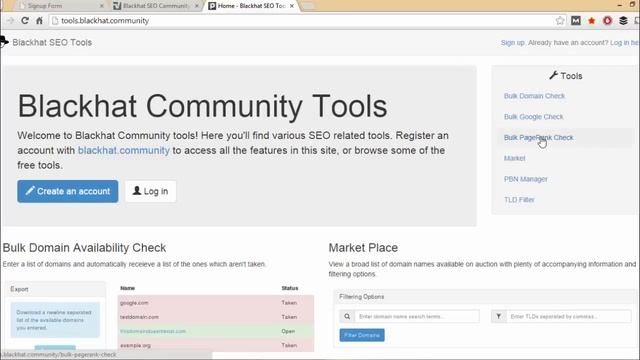Click the black hat site logo
The height and width of the screenshot is (360, 640).
(4, 42)
